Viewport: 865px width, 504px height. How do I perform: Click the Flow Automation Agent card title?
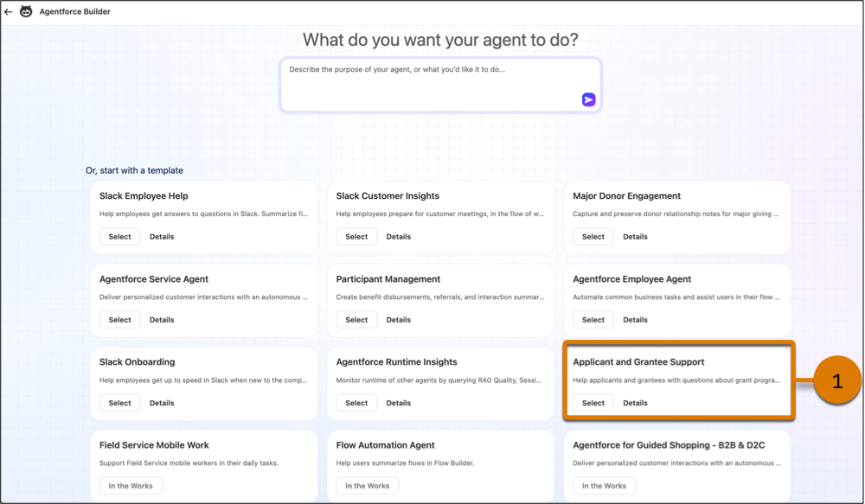pos(385,445)
